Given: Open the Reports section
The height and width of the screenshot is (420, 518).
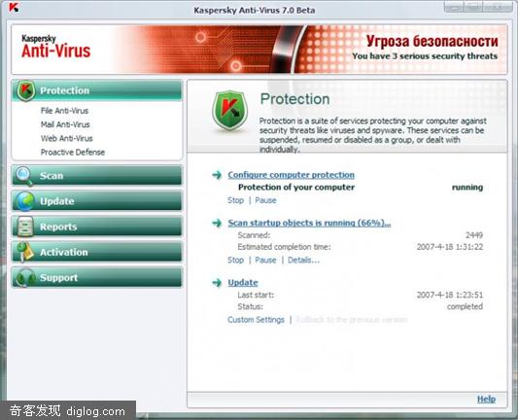Looking at the screenshot, I should (x=96, y=227).
